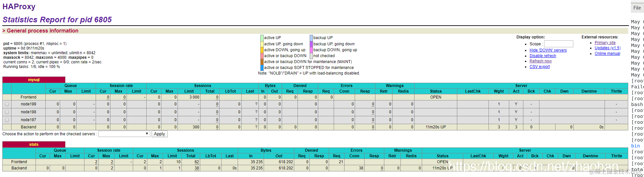Click the stats frontend OPEN status
The width and height of the screenshot is (644, 177).
(442, 162)
